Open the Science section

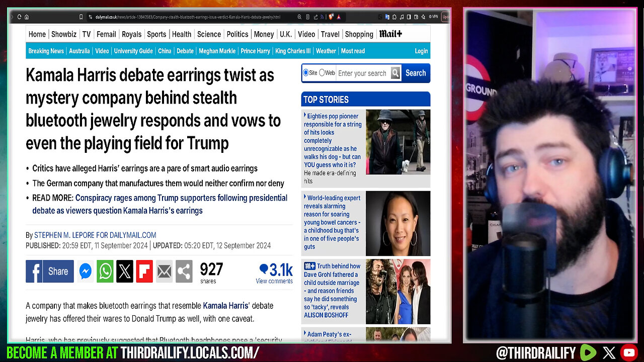pos(209,34)
